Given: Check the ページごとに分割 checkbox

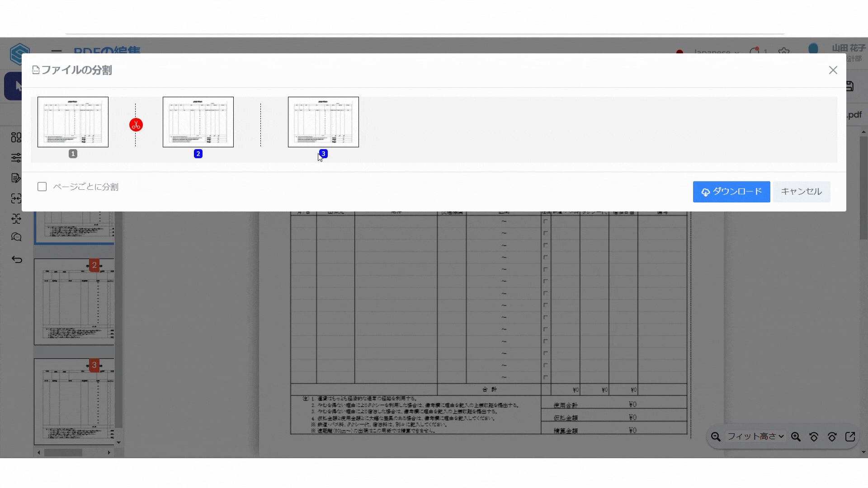Looking at the screenshot, I should pos(42,187).
